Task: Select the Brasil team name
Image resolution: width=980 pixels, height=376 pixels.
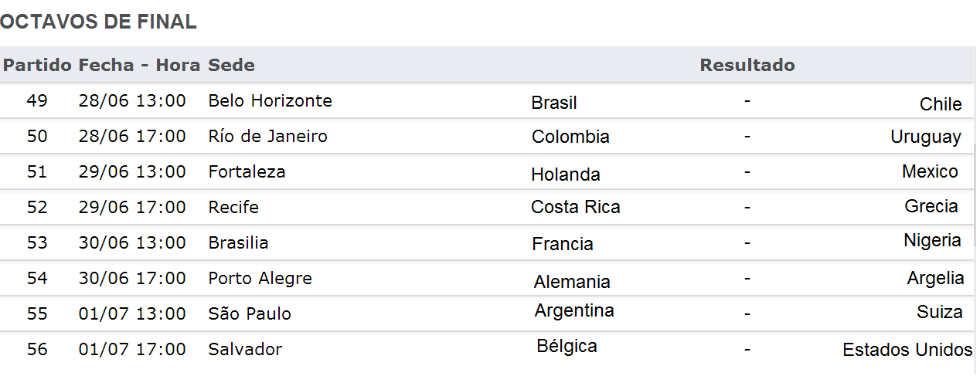Action: point(554,103)
